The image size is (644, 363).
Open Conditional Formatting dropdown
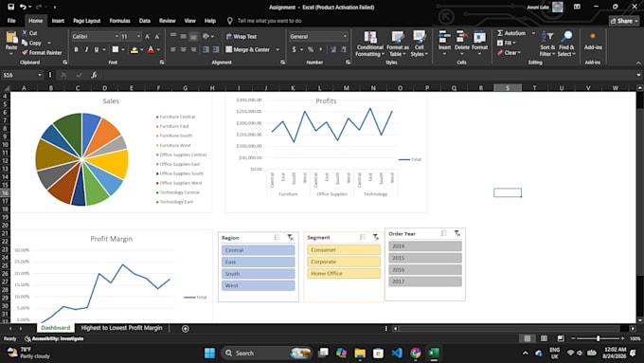369,44
